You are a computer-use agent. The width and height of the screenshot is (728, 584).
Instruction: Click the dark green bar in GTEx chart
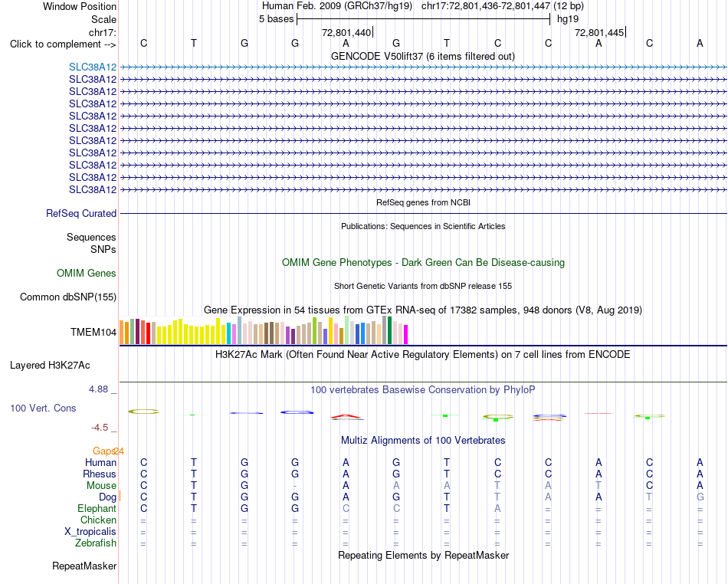click(x=389, y=330)
